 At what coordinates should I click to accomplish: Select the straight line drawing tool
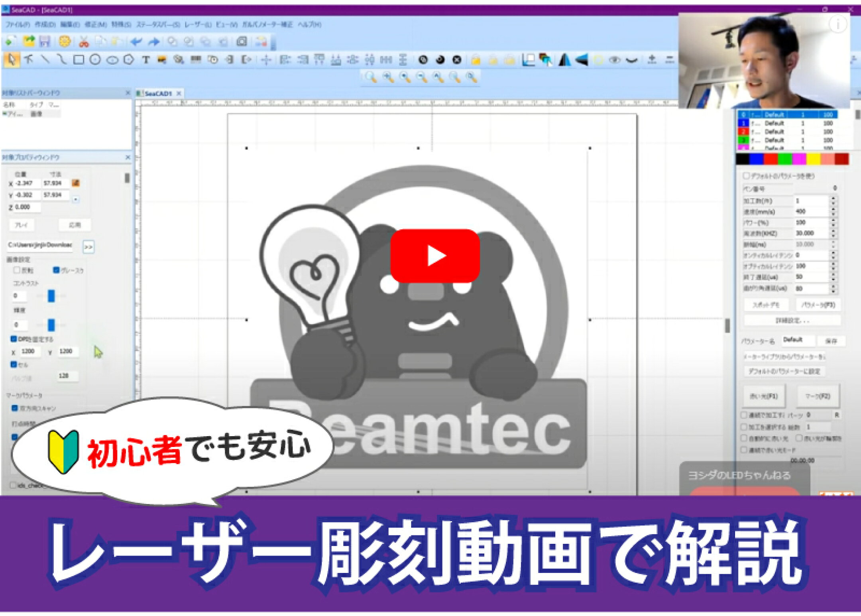(45, 60)
